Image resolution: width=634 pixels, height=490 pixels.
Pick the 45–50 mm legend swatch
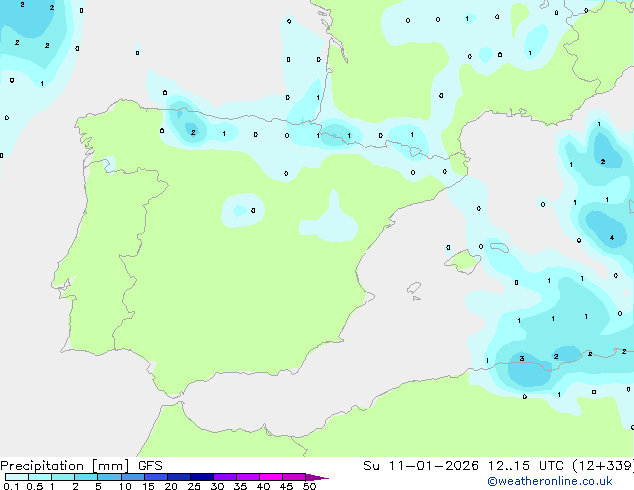click(x=294, y=477)
